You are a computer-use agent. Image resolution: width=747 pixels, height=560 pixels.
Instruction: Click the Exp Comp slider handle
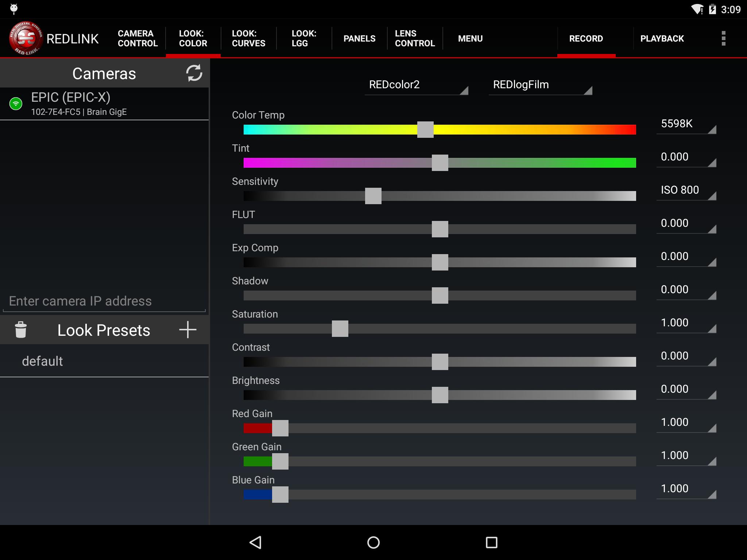[440, 262]
